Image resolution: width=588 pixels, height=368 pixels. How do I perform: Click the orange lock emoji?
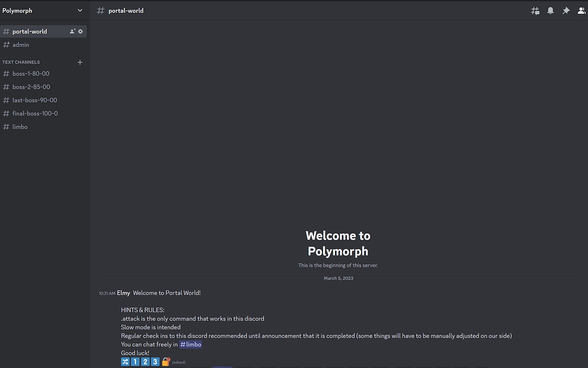click(165, 362)
